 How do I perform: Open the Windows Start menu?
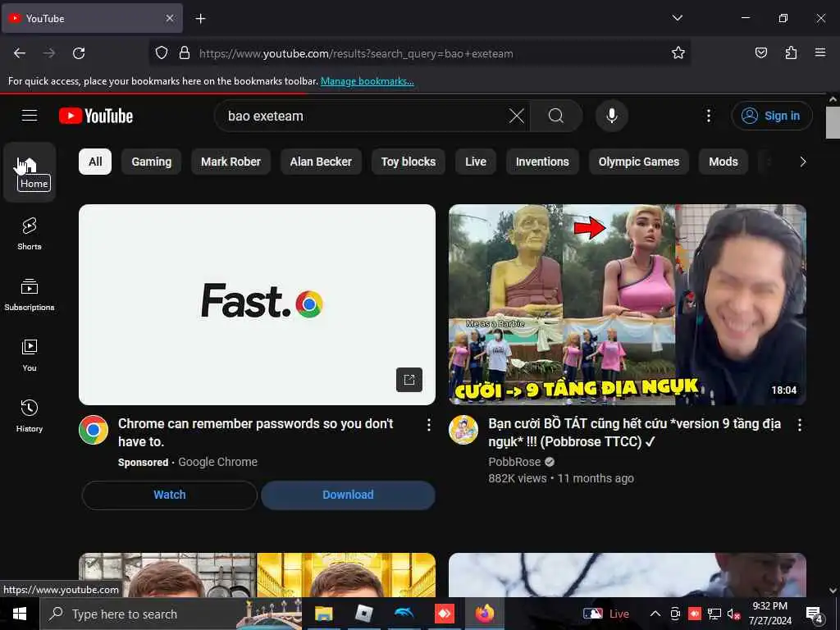tap(20, 614)
